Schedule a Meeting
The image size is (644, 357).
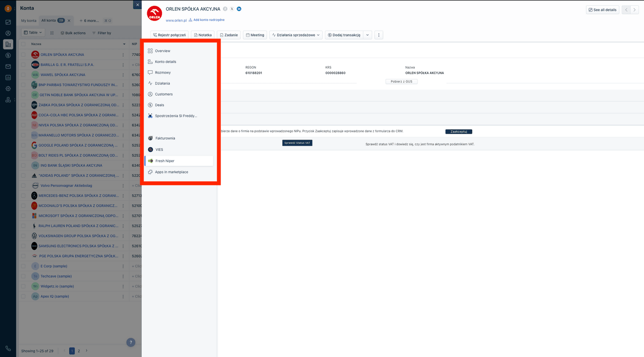[x=255, y=35]
